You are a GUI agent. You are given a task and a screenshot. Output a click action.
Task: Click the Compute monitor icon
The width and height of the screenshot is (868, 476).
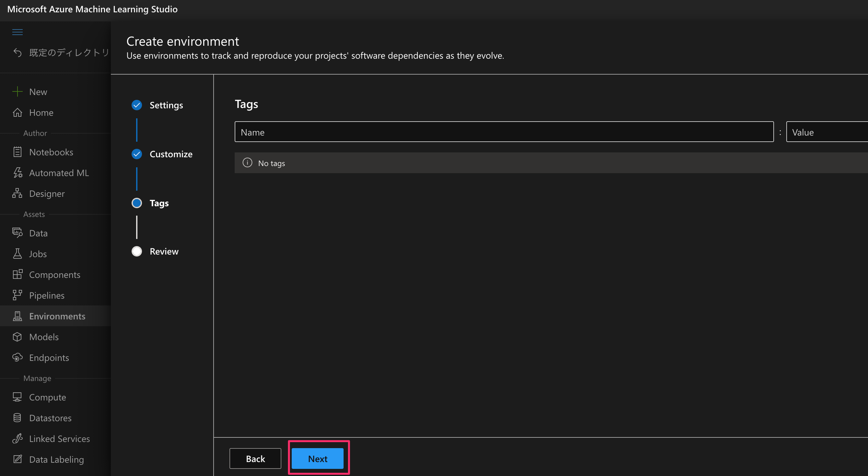[x=17, y=397]
